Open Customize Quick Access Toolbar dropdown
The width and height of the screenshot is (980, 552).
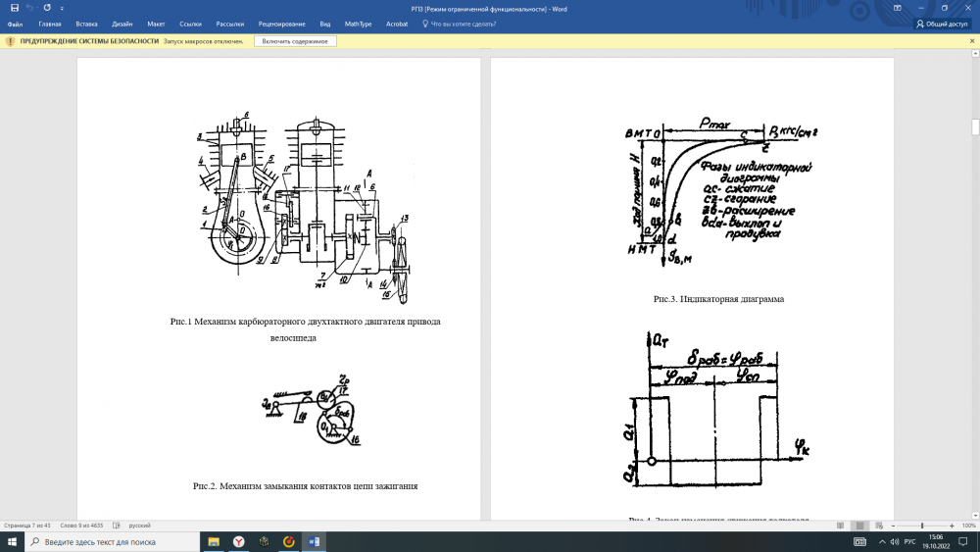click(62, 8)
